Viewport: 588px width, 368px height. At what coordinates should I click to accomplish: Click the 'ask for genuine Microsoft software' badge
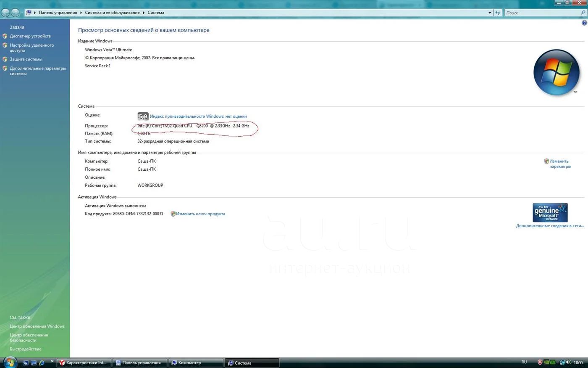[550, 212]
